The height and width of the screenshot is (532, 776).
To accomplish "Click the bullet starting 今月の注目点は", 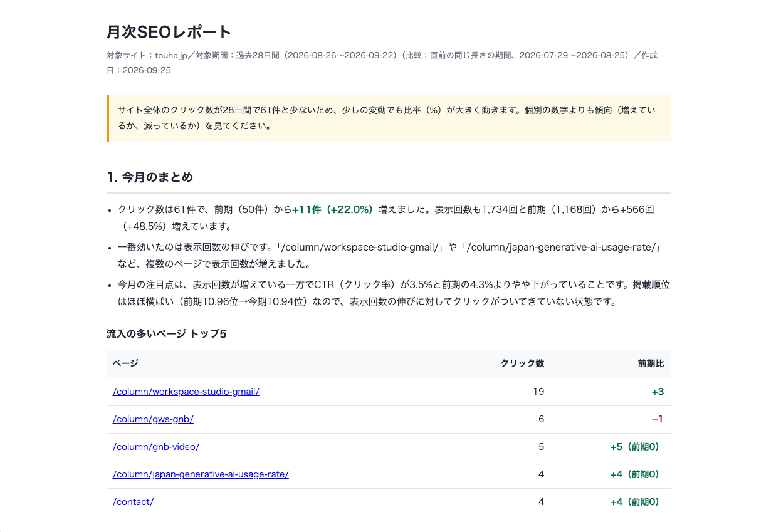I will click(394, 293).
